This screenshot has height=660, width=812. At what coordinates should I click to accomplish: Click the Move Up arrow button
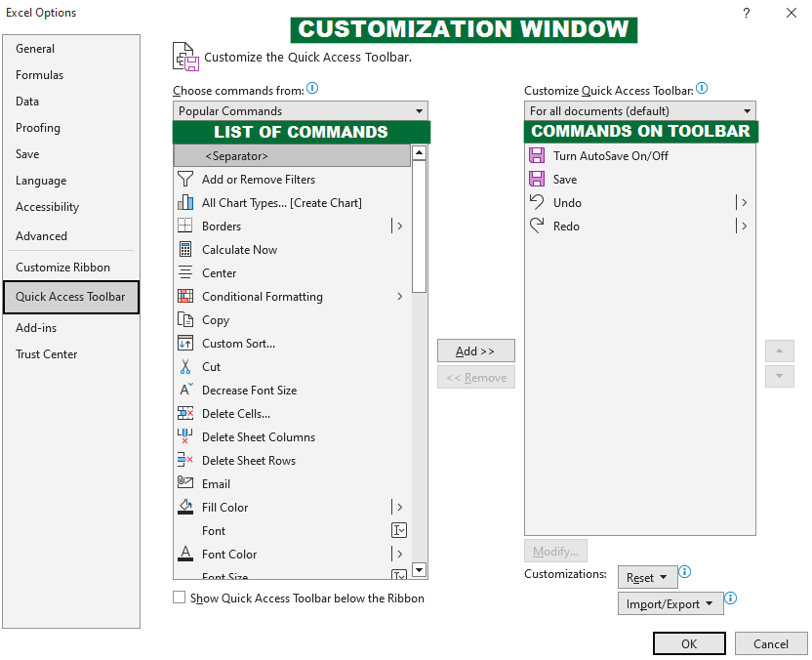780,351
